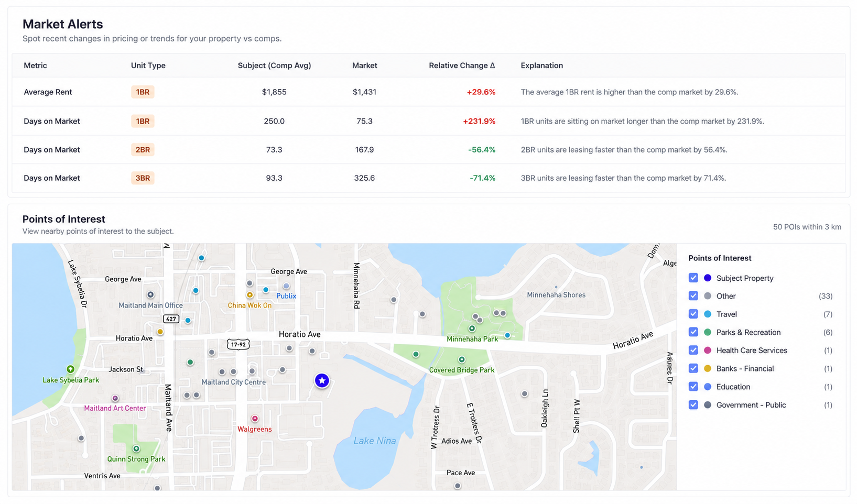Toggle the Travel points checkbox

point(693,314)
